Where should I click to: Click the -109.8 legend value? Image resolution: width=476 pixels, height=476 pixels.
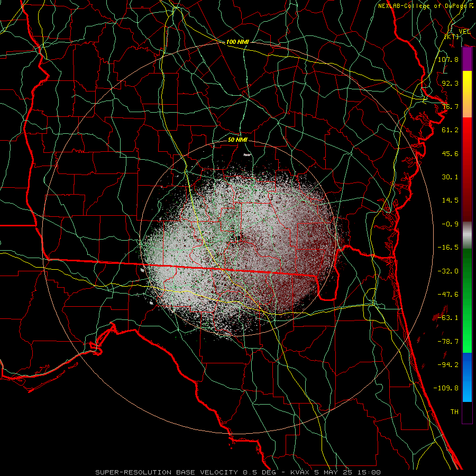pyautogui.click(x=446, y=388)
